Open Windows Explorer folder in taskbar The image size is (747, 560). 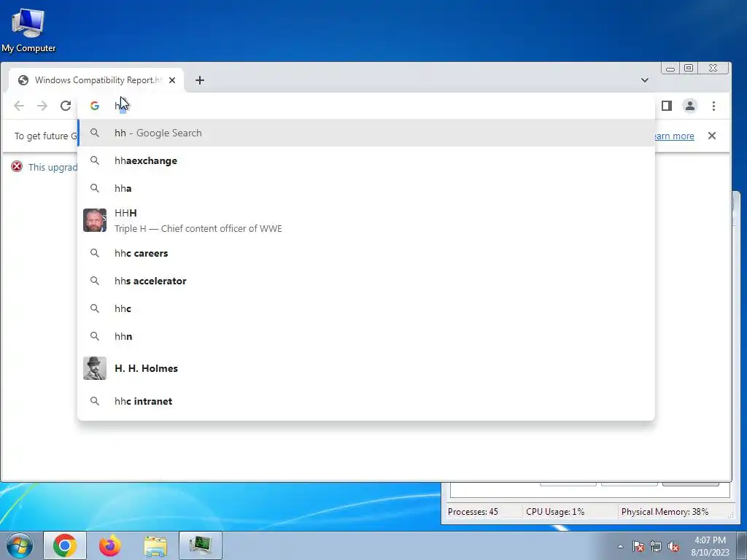(x=156, y=545)
